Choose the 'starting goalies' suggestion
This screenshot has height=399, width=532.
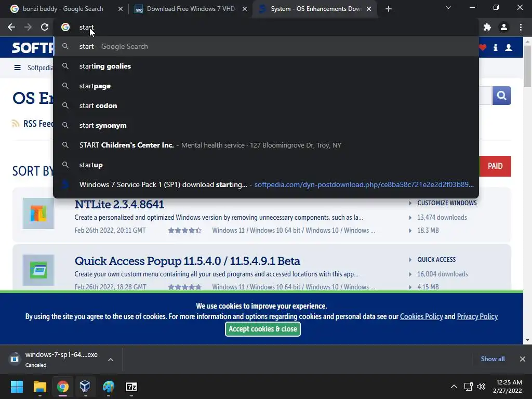click(266, 66)
